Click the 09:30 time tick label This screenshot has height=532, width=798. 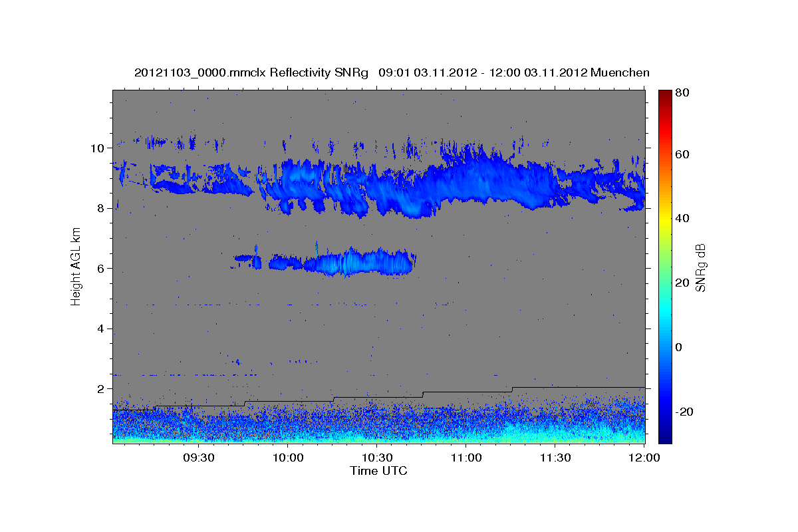click(x=198, y=458)
